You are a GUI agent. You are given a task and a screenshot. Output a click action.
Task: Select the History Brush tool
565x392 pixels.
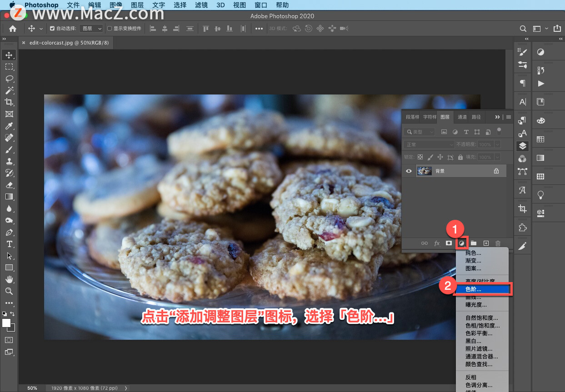9,173
